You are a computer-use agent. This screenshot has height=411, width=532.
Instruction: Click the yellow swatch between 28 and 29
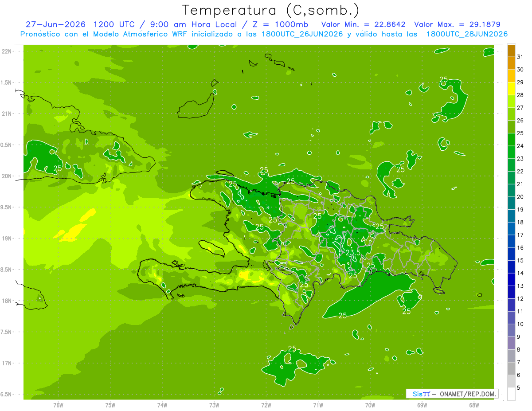click(512, 89)
